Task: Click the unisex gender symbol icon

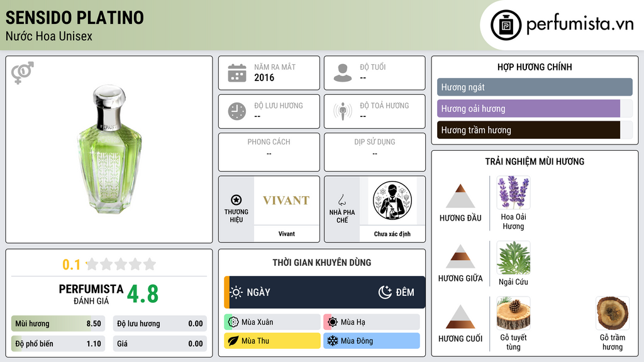Action: click(x=23, y=73)
